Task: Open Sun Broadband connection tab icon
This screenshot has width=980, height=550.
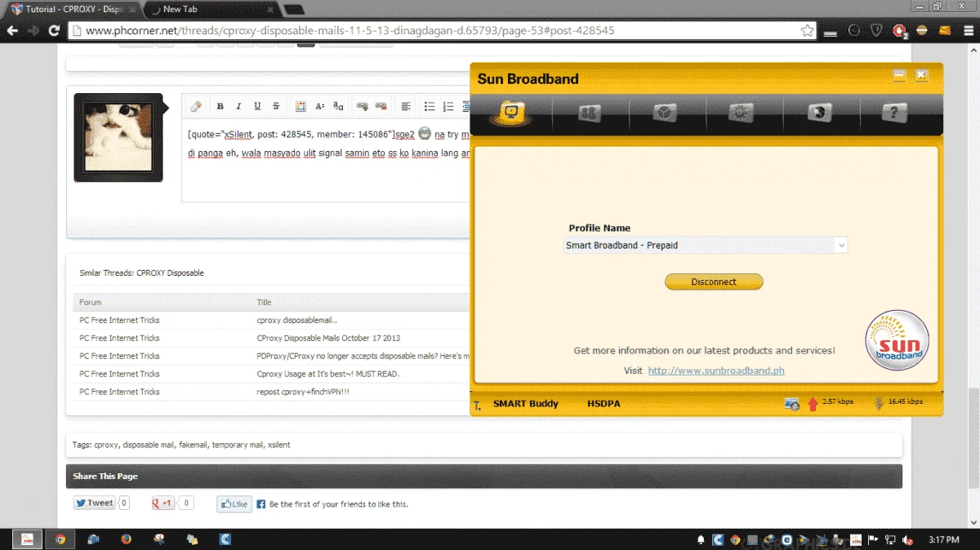Action: pos(511,113)
